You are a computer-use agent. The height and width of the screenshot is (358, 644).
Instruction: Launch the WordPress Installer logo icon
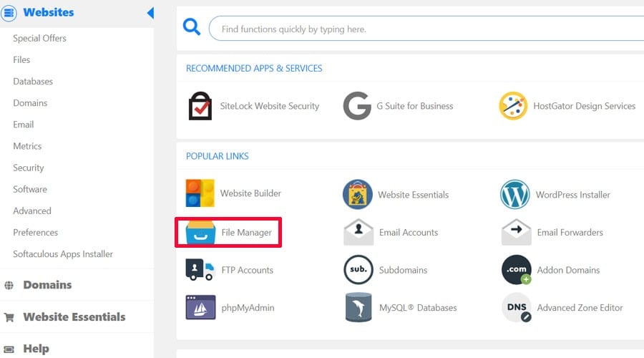click(x=514, y=194)
